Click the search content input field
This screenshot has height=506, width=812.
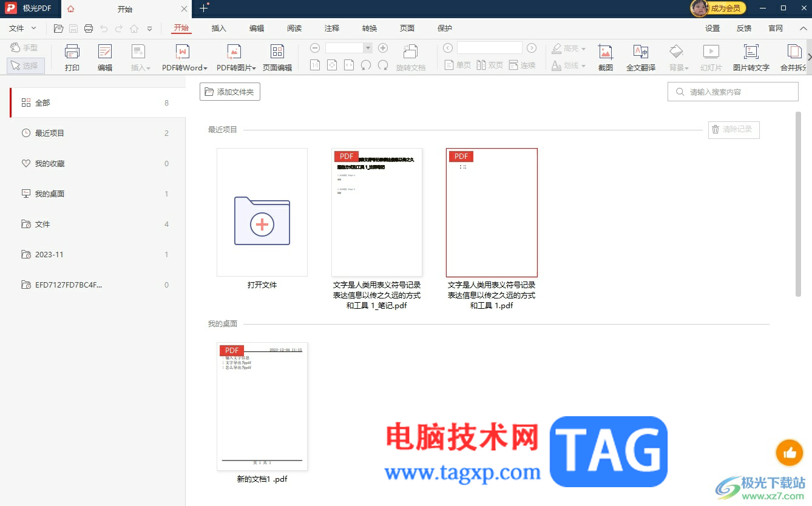click(733, 92)
